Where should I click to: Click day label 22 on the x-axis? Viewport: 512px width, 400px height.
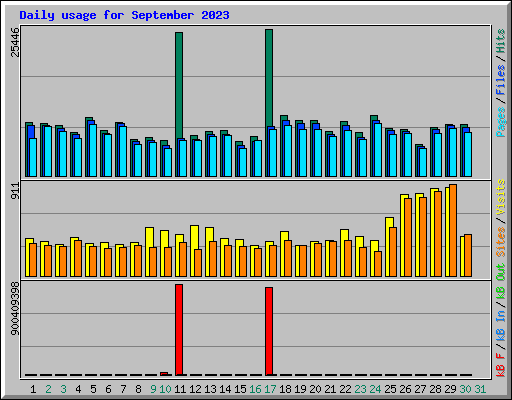tap(345, 389)
